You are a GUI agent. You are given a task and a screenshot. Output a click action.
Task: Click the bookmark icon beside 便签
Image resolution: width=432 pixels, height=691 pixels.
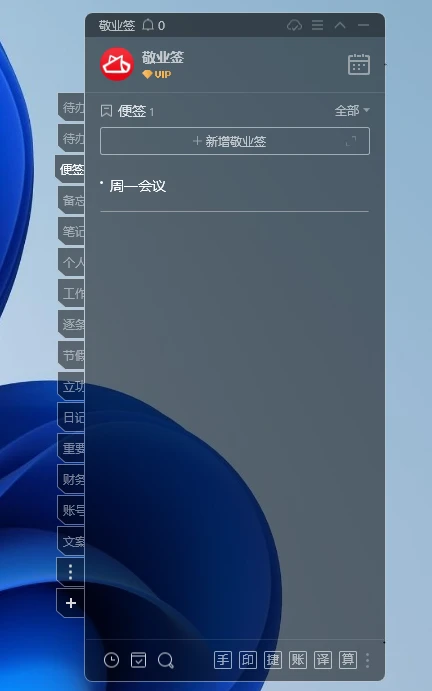106,111
